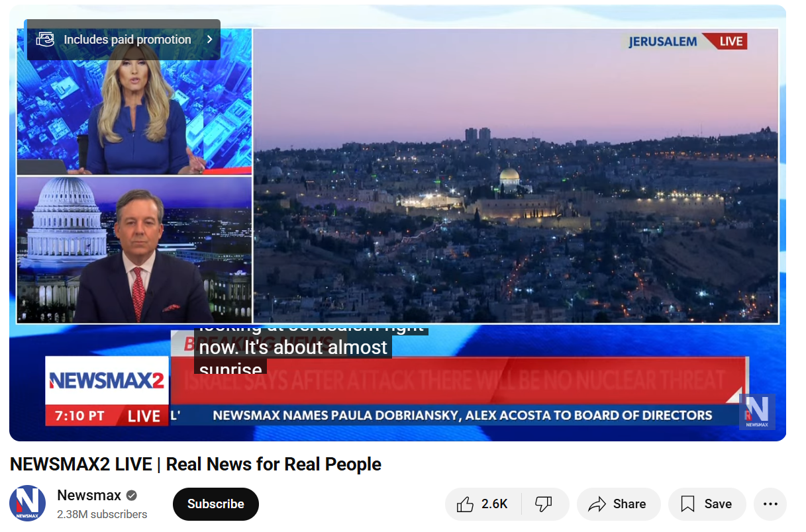This screenshot has height=532, width=806.
Task: Click the Jerusalem live feed video area
Action: click(516, 176)
